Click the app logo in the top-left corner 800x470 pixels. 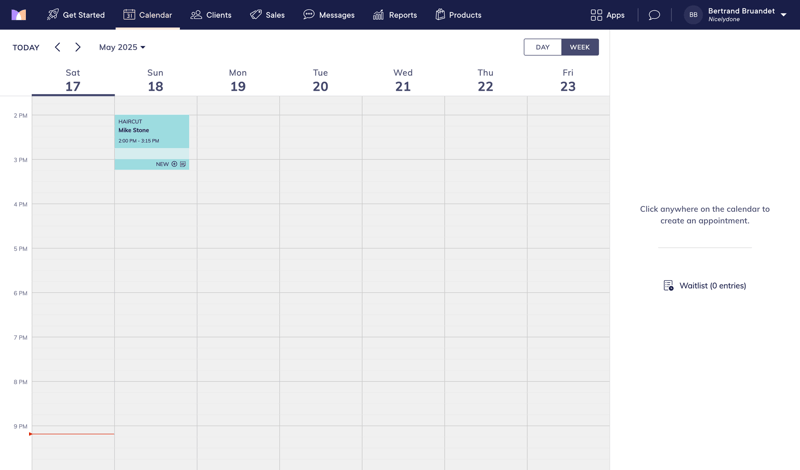point(19,15)
